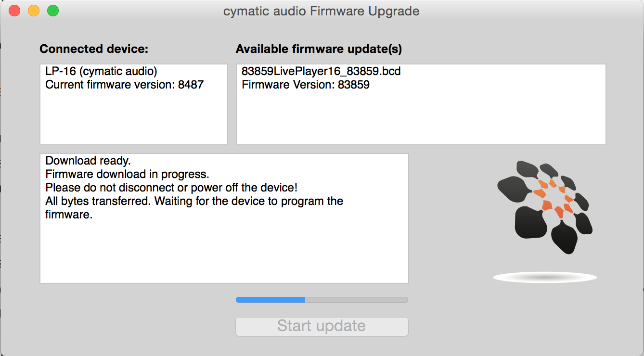This screenshot has height=356, width=644.
Task: Click the cymatic audio logo
Action: (x=544, y=207)
